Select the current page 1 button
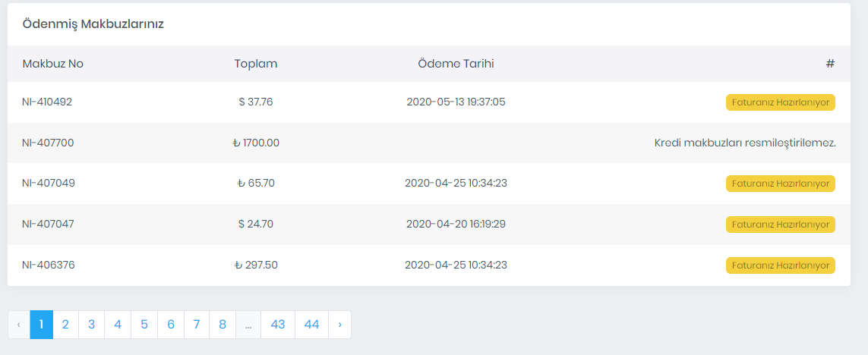Image resolution: width=868 pixels, height=355 pixels. [x=42, y=325]
